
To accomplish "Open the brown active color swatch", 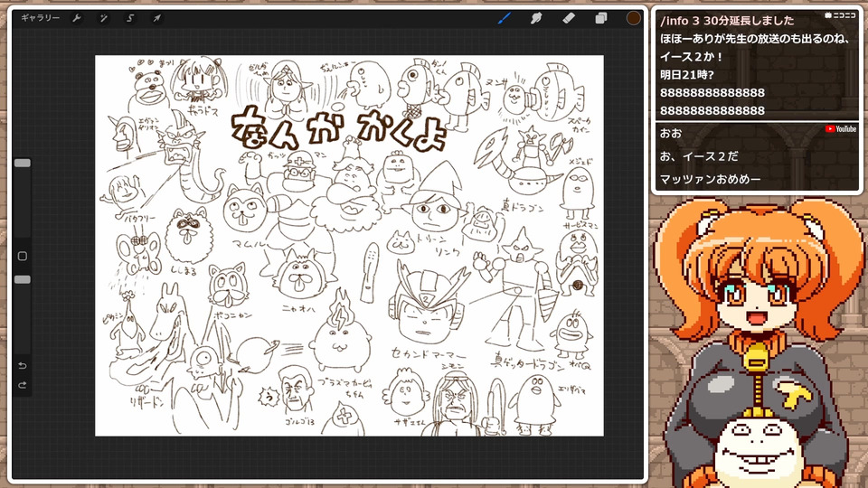I will click(x=633, y=18).
